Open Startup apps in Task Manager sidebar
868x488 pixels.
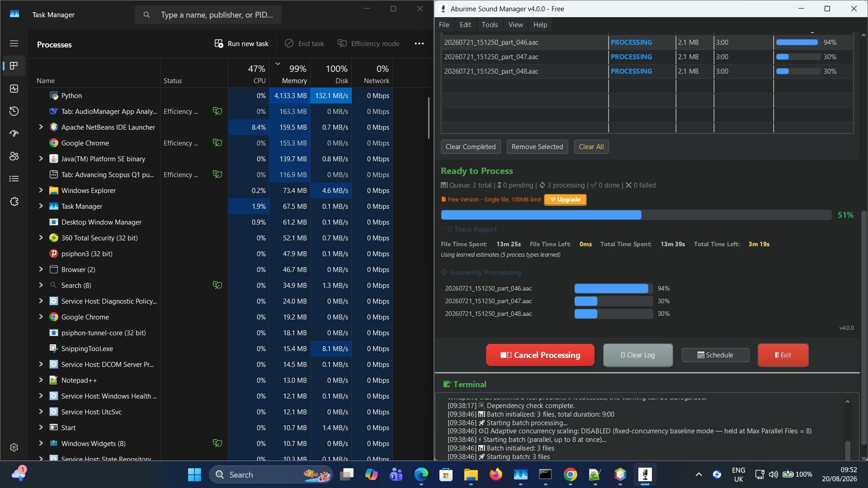point(14,134)
